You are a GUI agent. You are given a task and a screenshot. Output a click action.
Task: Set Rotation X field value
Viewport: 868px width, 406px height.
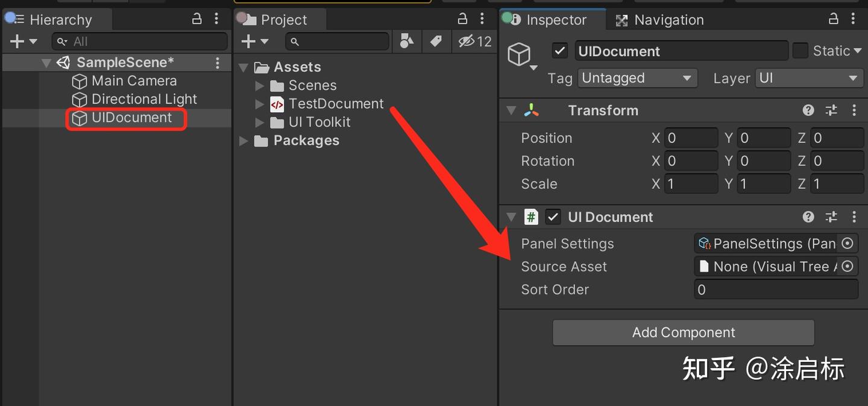tap(691, 160)
